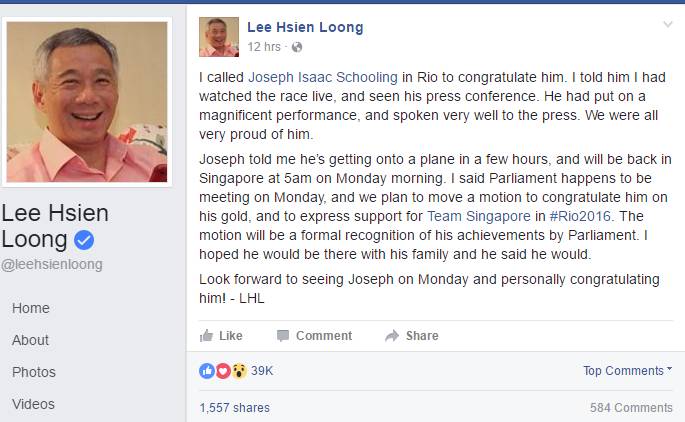Click the Like thumbs-up icon

(206, 336)
